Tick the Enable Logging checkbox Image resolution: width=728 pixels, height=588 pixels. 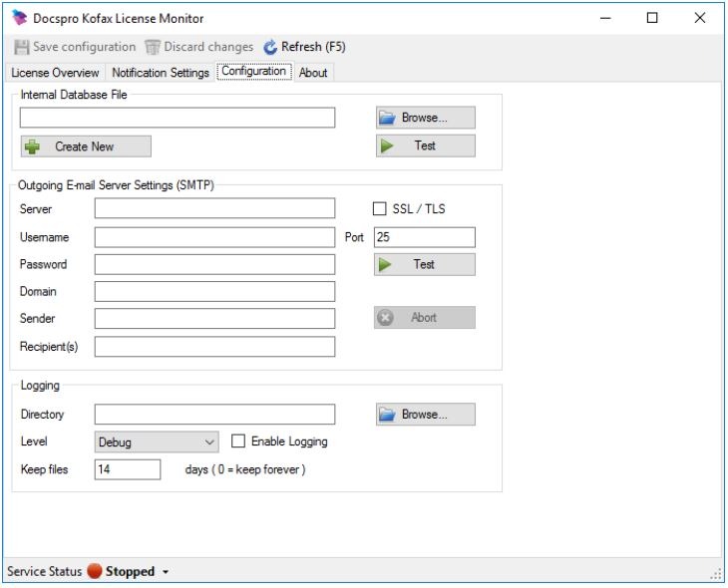pos(238,441)
